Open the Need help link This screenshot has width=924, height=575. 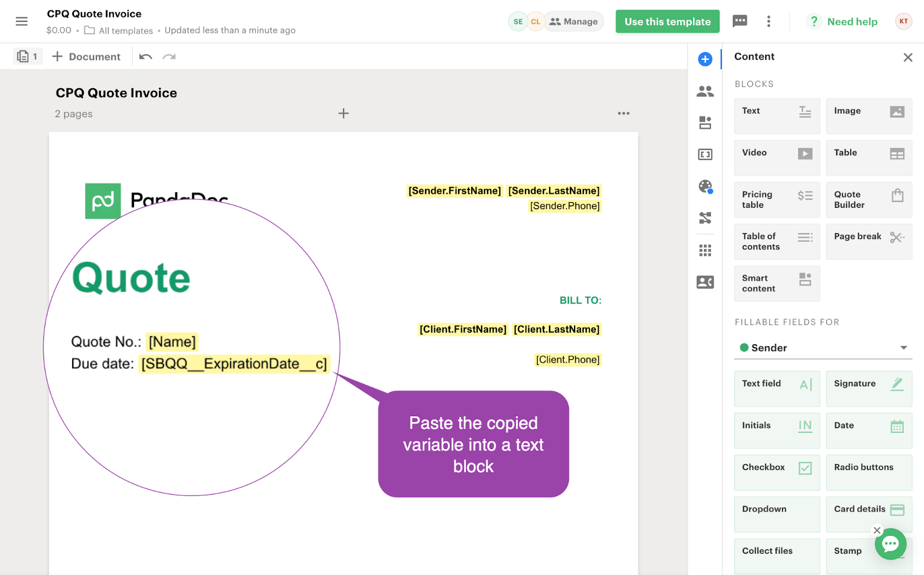852,21
